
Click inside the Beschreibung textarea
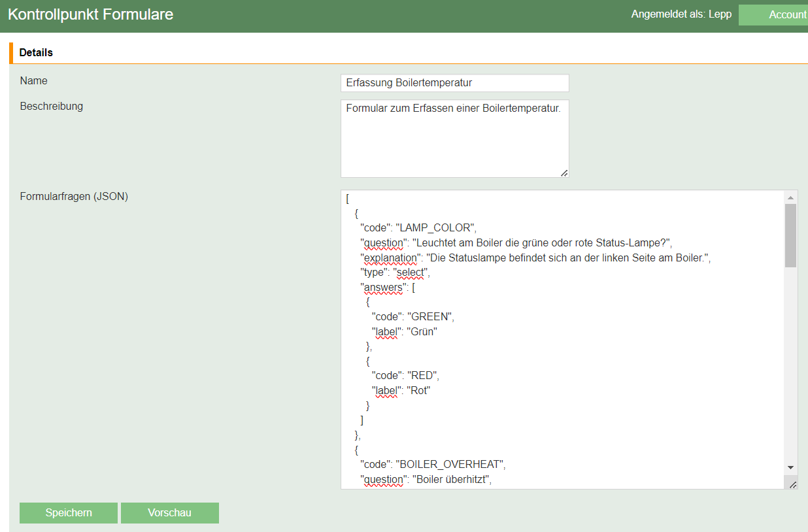(x=455, y=139)
